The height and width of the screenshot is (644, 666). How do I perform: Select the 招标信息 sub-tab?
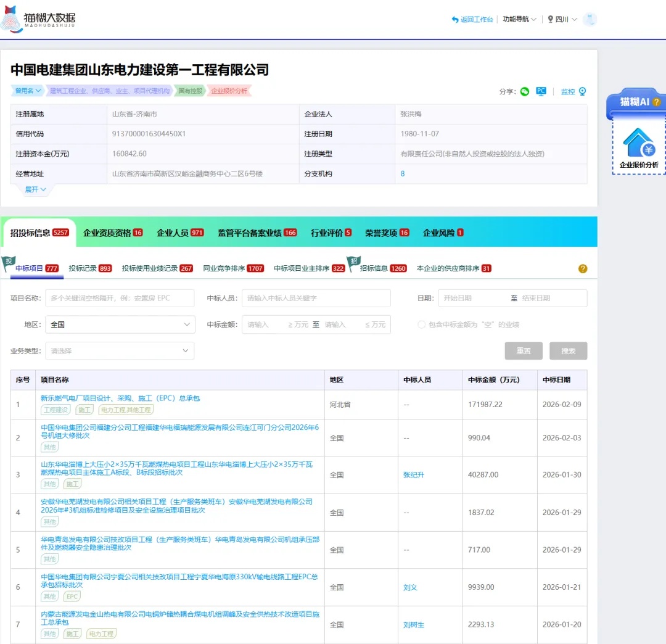pos(383,268)
